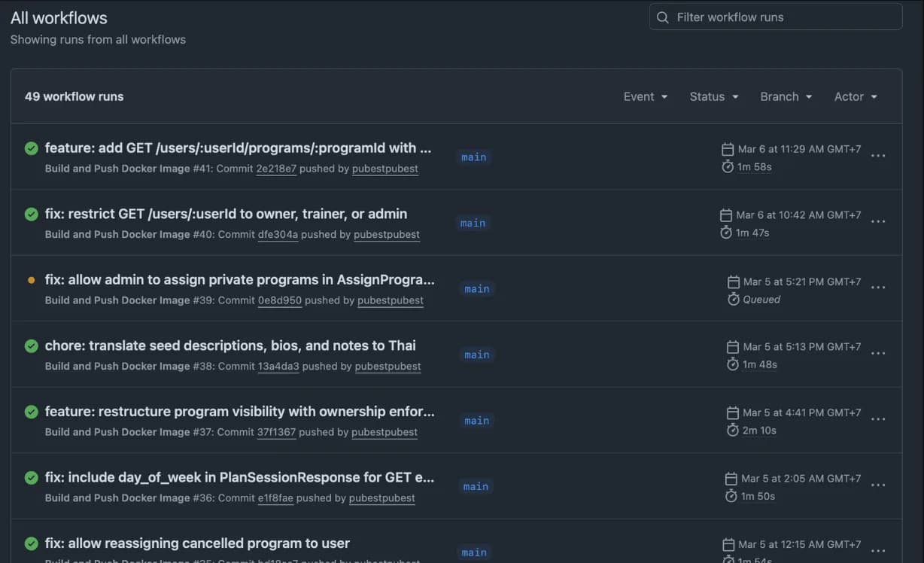Open commit e1f8fae link
The height and width of the screenshot is (563, 924).
pos(275,498)
